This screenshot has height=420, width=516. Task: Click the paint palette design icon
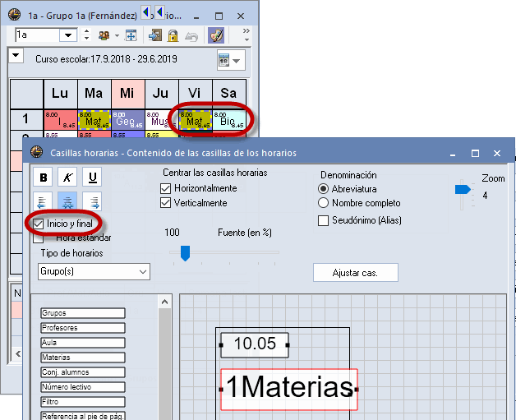click(216, 35)
